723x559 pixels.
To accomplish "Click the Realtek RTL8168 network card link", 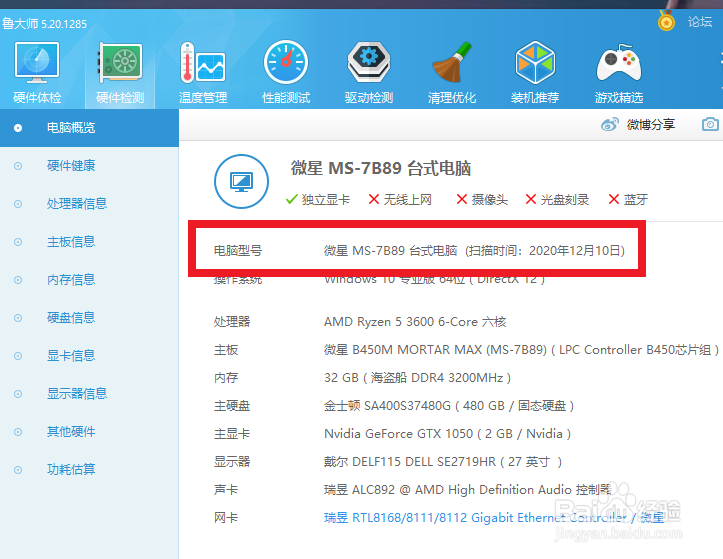I will click(x=494, y=517).
